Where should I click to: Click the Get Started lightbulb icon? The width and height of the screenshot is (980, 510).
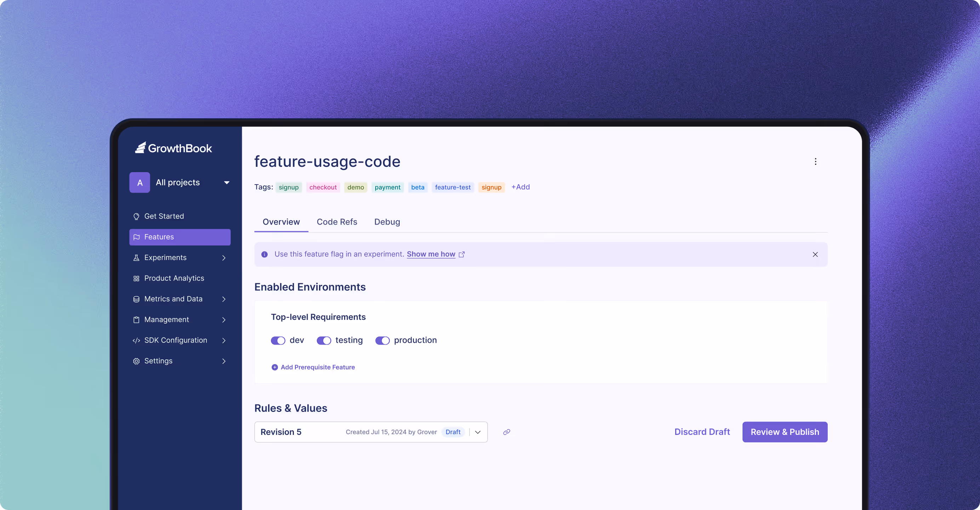coord(136,216)
